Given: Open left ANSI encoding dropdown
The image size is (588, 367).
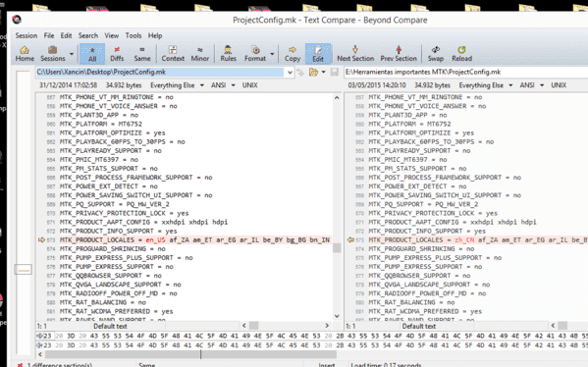Looking at the screenshot, I should (x=223, y=85).
